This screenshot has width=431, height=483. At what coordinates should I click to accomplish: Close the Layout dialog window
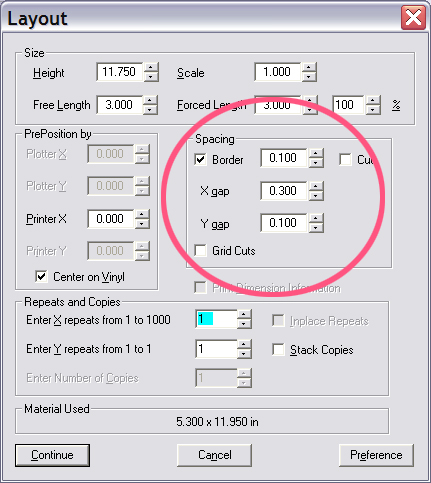(413, 17)
